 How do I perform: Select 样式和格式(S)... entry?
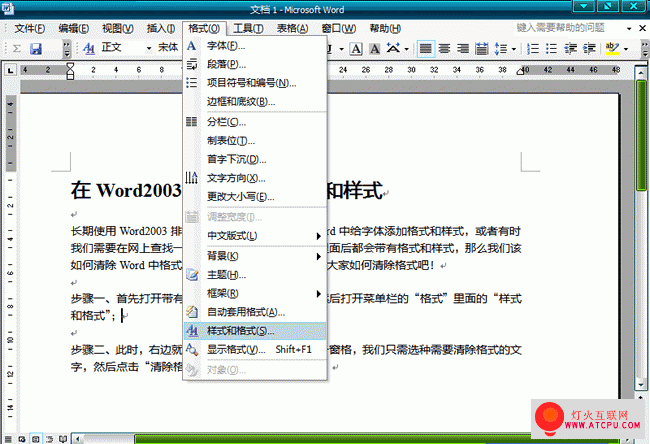pos(255,331)
